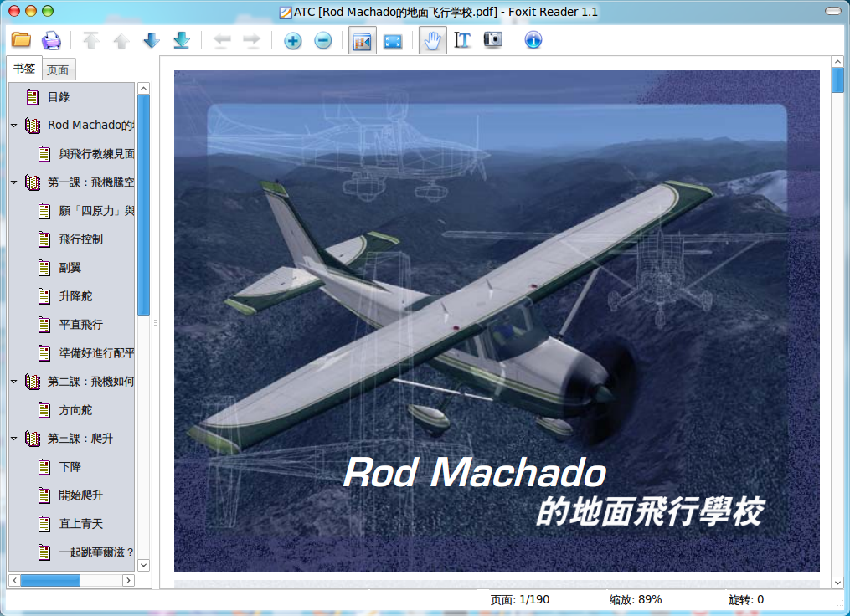Click document view scroll-up arrow
850x616 pixels.
click(x=837, y=62)
